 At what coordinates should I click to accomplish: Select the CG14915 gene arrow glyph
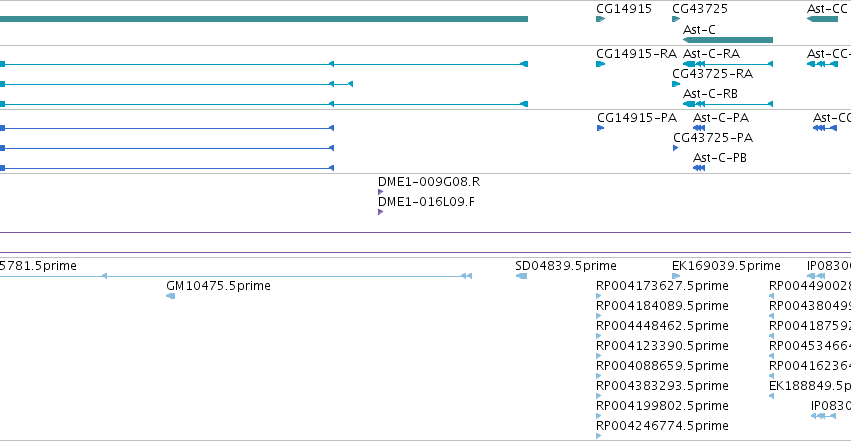click(600, 19)
